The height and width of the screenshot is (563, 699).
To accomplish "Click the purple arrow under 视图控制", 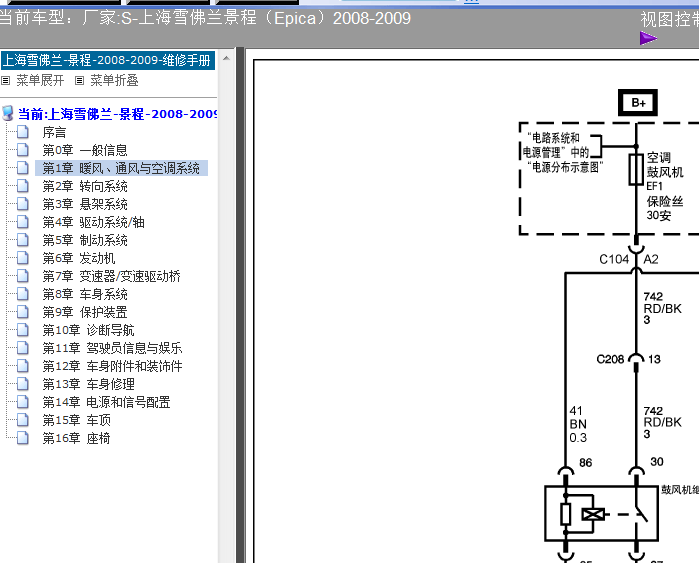I will pos(648,38).
